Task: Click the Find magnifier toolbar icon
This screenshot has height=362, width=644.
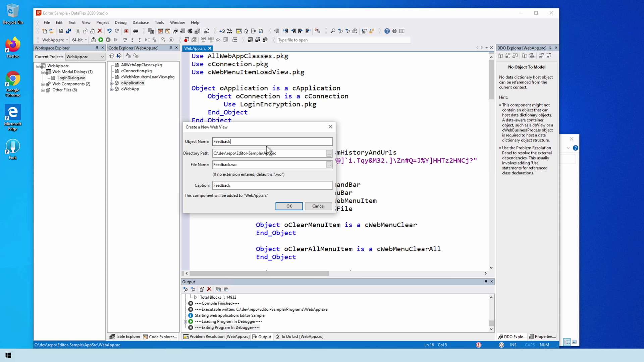Action: tap(333, 31)
